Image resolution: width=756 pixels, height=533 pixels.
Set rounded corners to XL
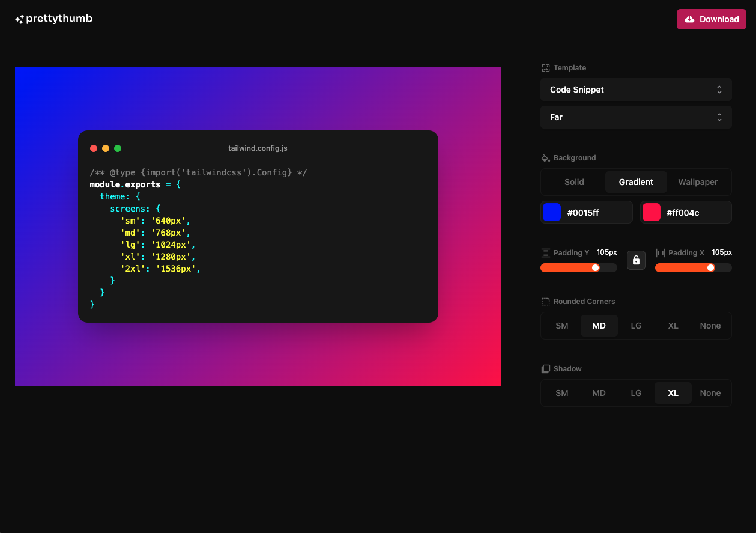coord(673,326)
